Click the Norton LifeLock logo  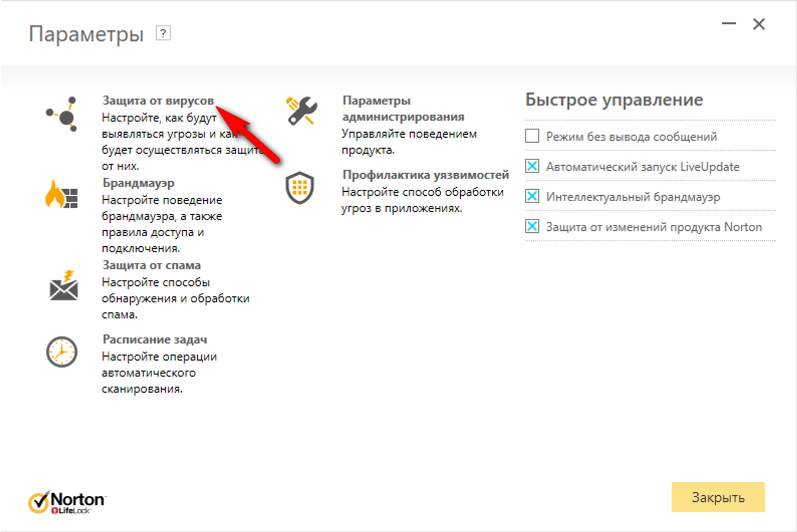click(x=67, y=503)
